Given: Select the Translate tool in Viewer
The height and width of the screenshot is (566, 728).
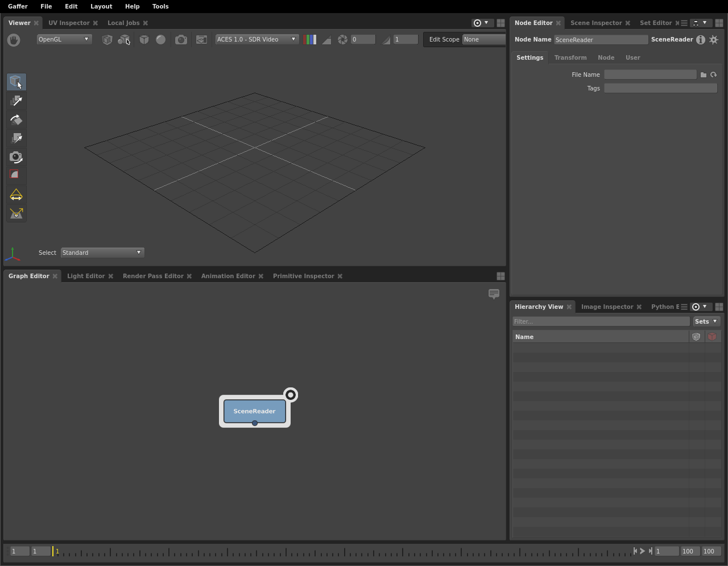Looking at the screenshot, I should [16, 101].
